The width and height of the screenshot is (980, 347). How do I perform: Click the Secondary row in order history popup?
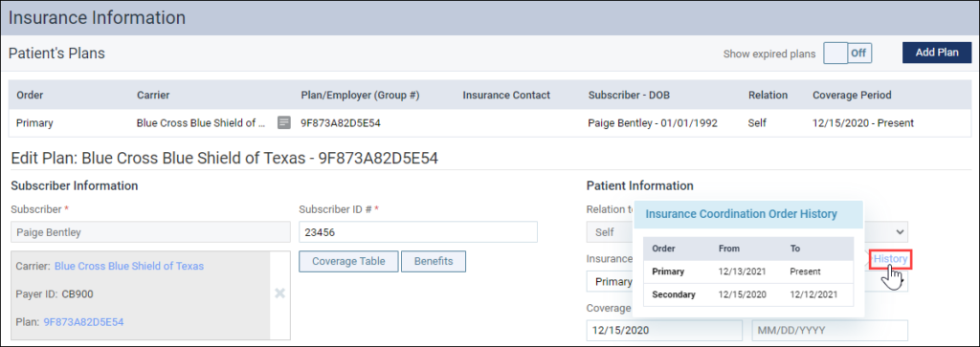[748, 294]
